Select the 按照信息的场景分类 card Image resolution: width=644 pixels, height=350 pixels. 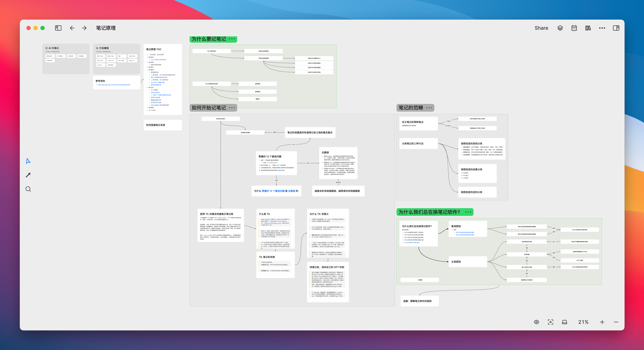tap(477, 173)
